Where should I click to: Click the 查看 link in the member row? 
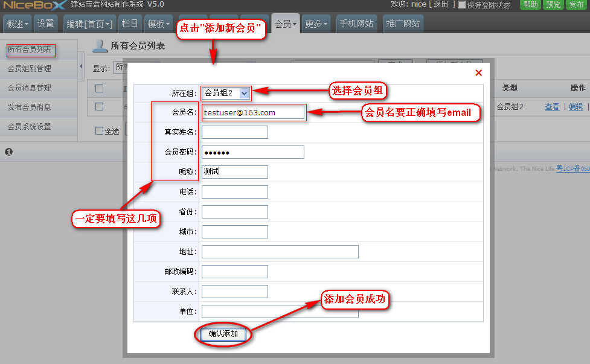tap(552, 107)
